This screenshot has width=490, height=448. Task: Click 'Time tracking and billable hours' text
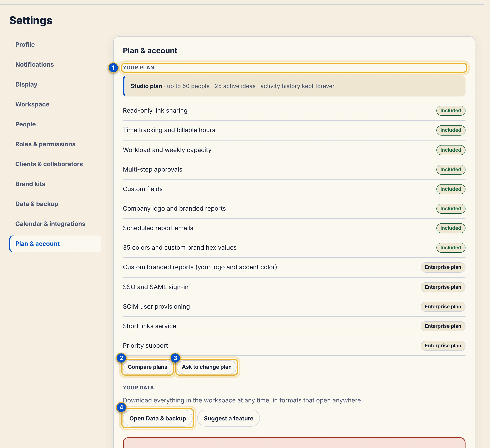click(x=169, y=130)
